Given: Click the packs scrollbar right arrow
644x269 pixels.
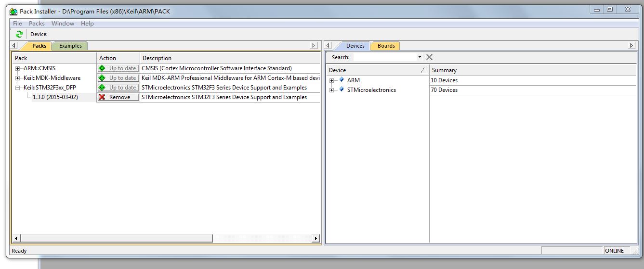Looking at the screenshot, I should point(316,238).
